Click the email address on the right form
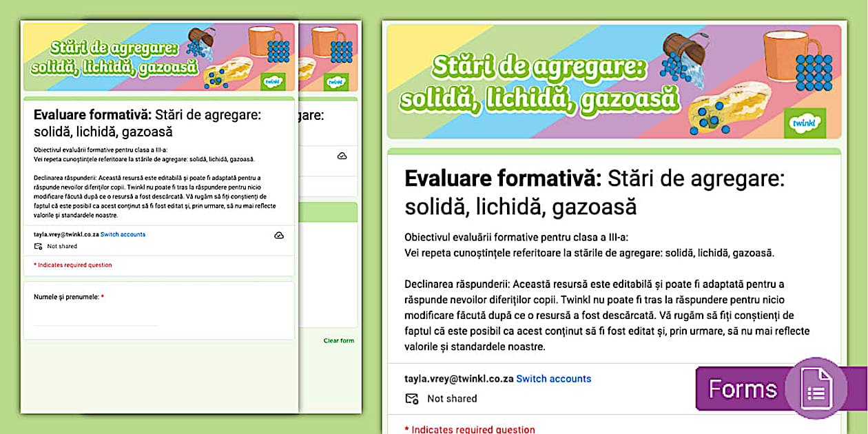Screen dimensions: 868x434 click(x=459, y=379)
